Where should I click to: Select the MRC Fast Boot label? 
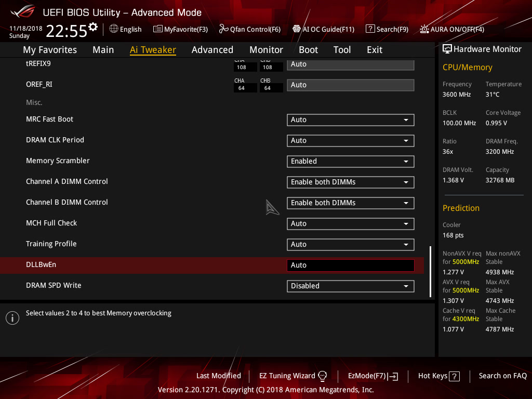pyautogui.click(x=49, y=119)
